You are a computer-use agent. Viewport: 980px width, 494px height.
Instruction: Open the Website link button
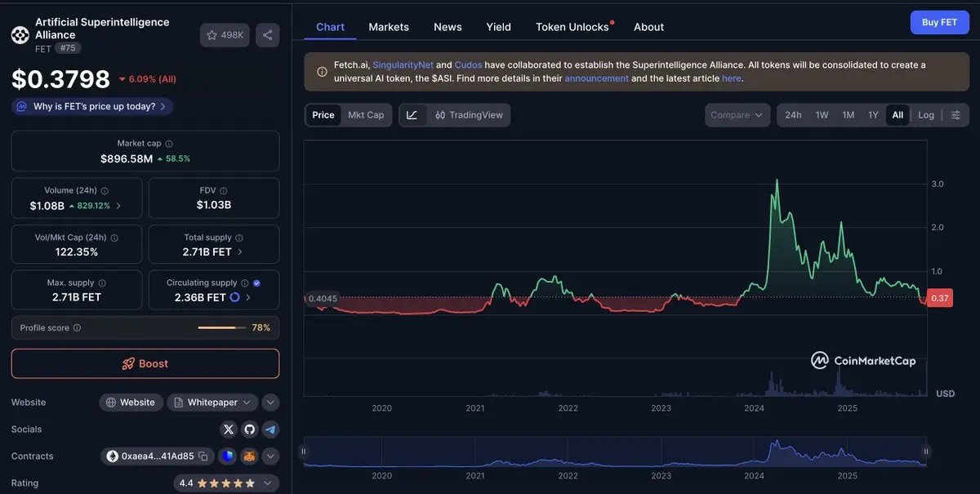point(131,403)
